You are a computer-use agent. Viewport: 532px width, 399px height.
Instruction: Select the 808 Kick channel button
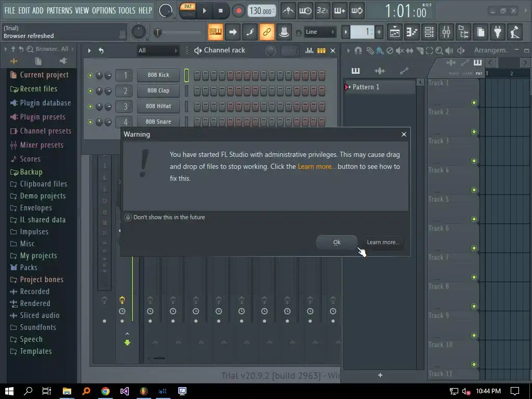[x=158, y=75]
